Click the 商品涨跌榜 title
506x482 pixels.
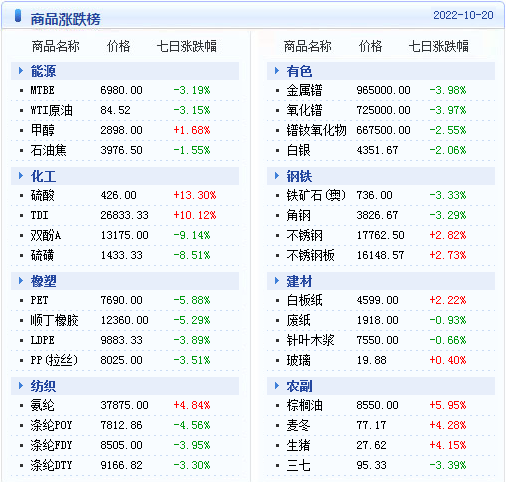click(65, 19)
